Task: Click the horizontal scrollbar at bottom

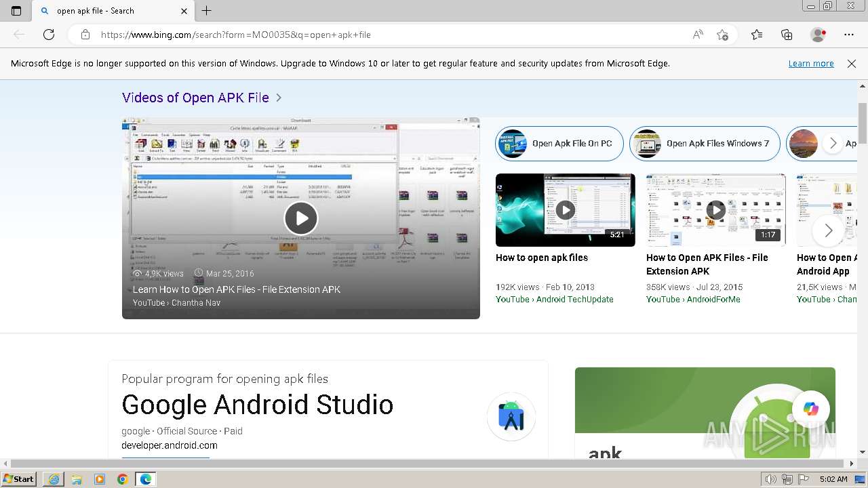Action: [x=429, y=464]
